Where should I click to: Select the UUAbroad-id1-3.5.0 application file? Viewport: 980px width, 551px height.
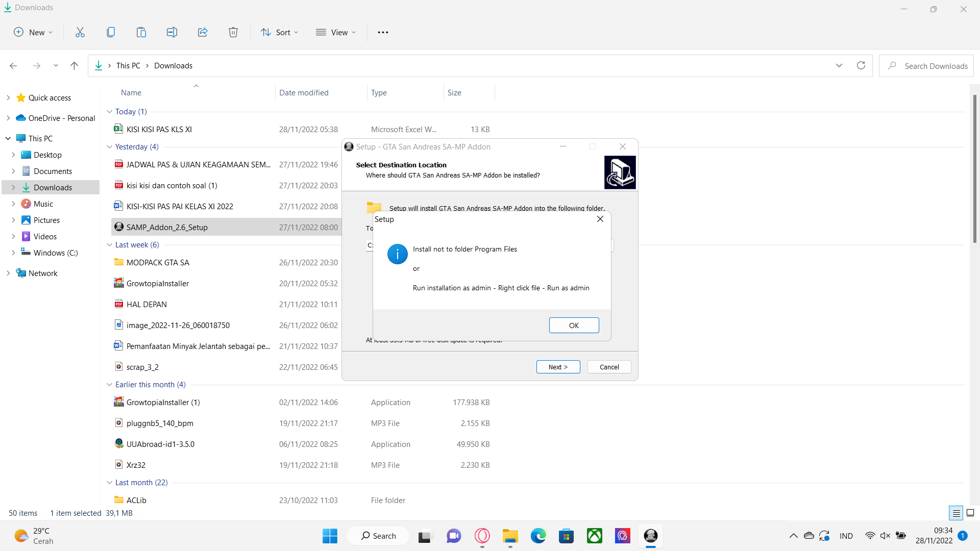coord(160,444)
